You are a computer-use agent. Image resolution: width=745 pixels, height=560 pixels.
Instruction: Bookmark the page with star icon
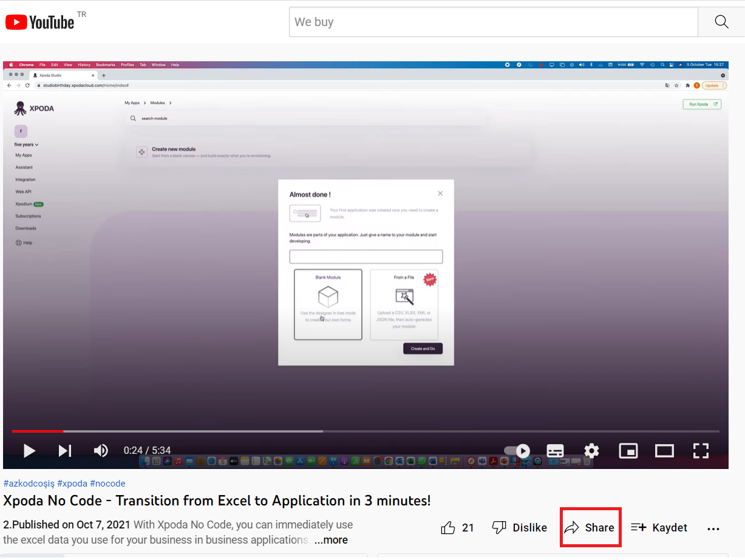pos(676,86)
